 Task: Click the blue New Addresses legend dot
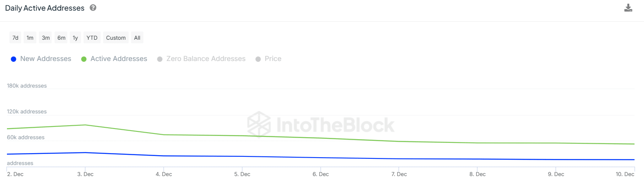pyautogui.click(x=13, y=59)
